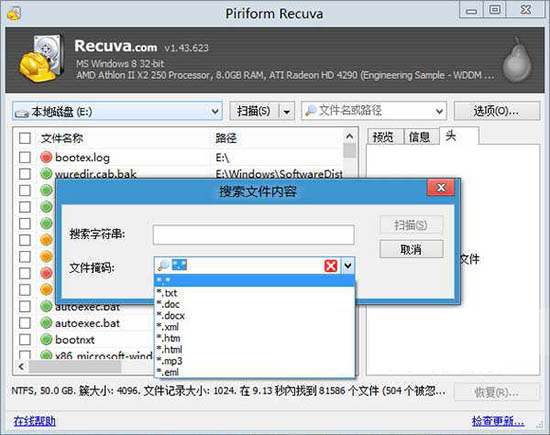
Task: Click red status dot beside bootex.log
Action: pyautogui.click(x=46, y=157)
